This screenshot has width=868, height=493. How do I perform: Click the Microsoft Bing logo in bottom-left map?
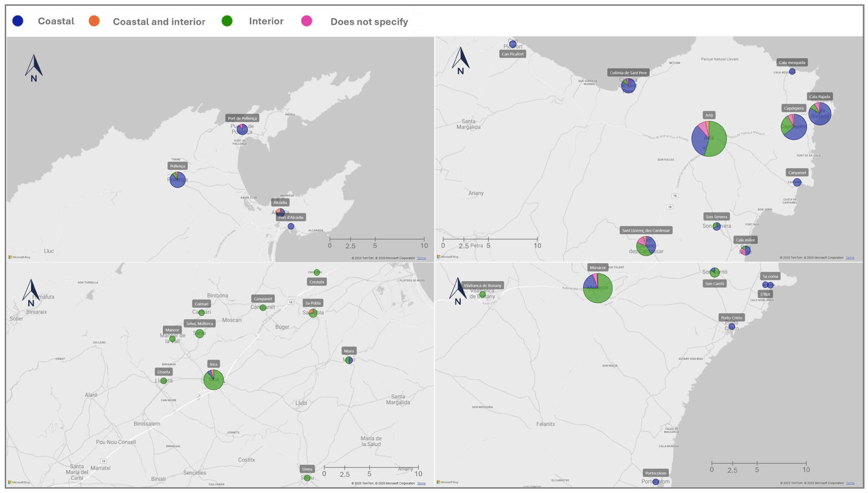pos(19,482)
